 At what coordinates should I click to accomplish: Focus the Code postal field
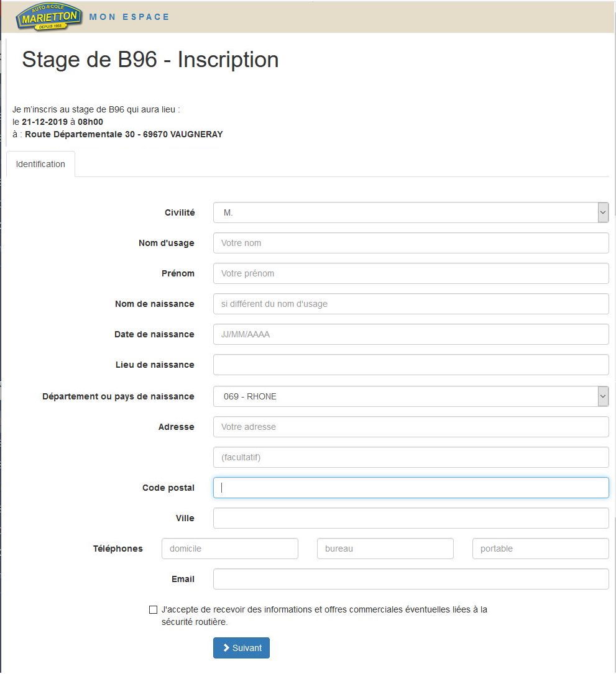[410, 488]
